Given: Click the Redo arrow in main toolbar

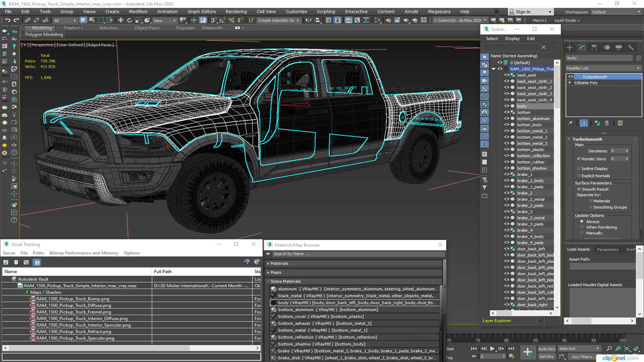Looking at the screenshot, I should tap(16, 20).
